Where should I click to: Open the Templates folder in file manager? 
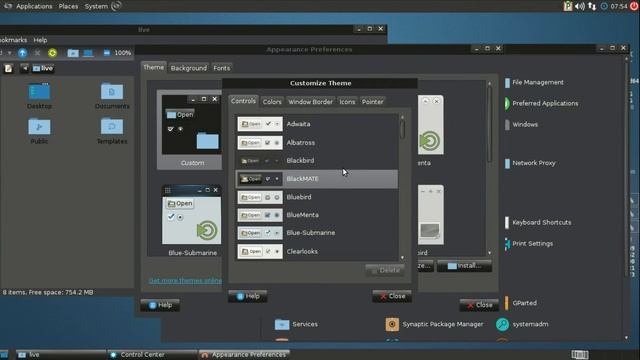tap(112, 131)
